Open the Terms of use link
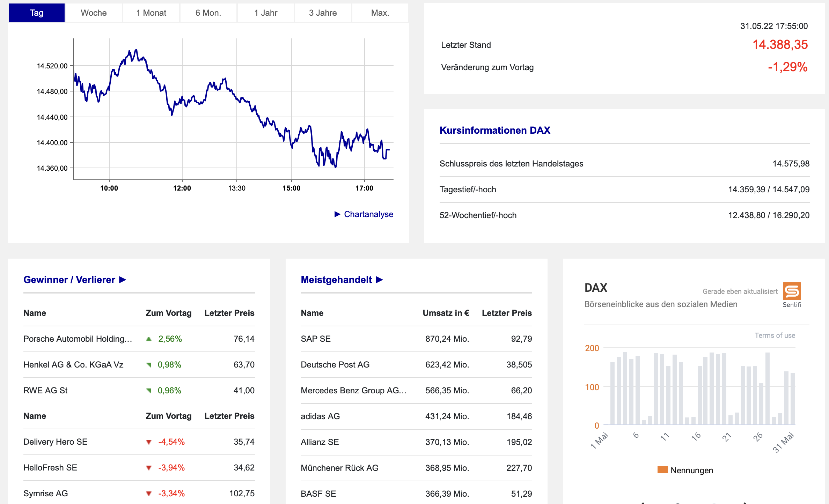Screen dimensions: 829x504 (775, 335)
